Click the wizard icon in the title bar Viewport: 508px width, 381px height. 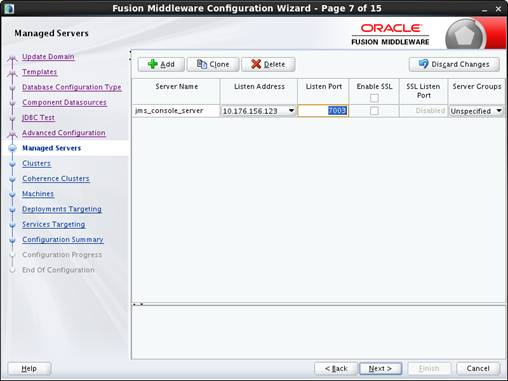point(9,9)
